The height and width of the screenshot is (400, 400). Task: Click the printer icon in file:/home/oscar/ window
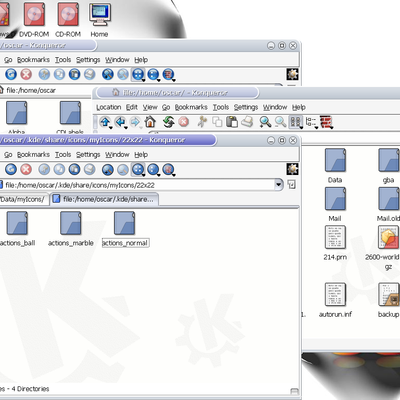click(x=247, y=122)
